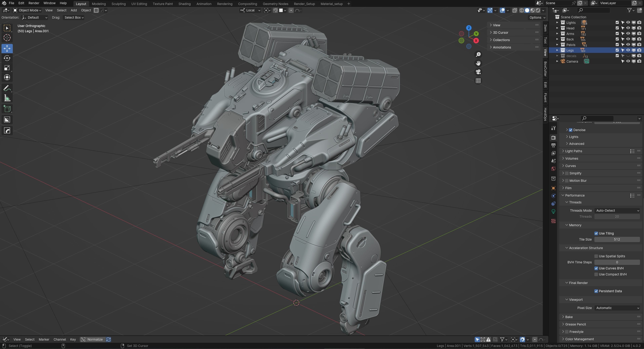This screenshot has height=349, width=644.
Task: Open the Render menu
Action: coord(34,3)
